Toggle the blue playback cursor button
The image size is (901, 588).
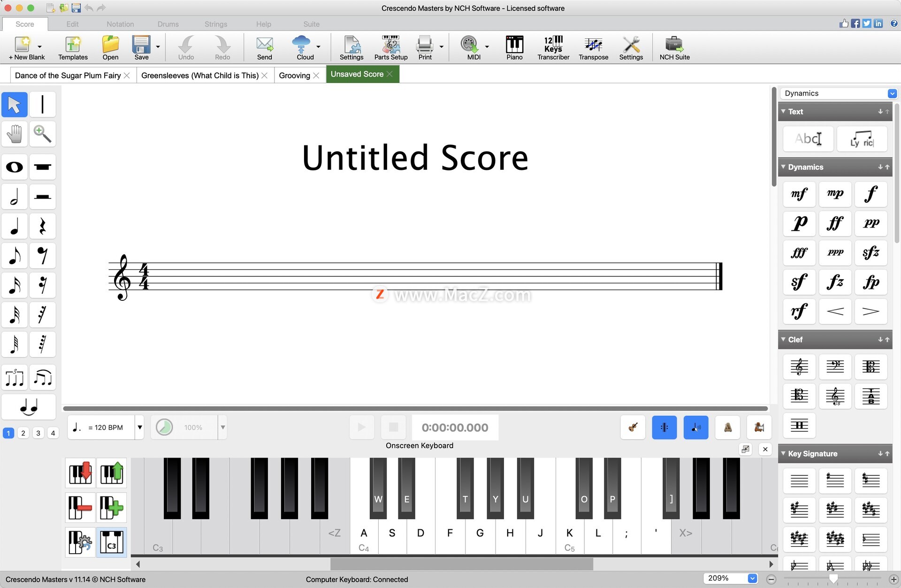[664, 428]
